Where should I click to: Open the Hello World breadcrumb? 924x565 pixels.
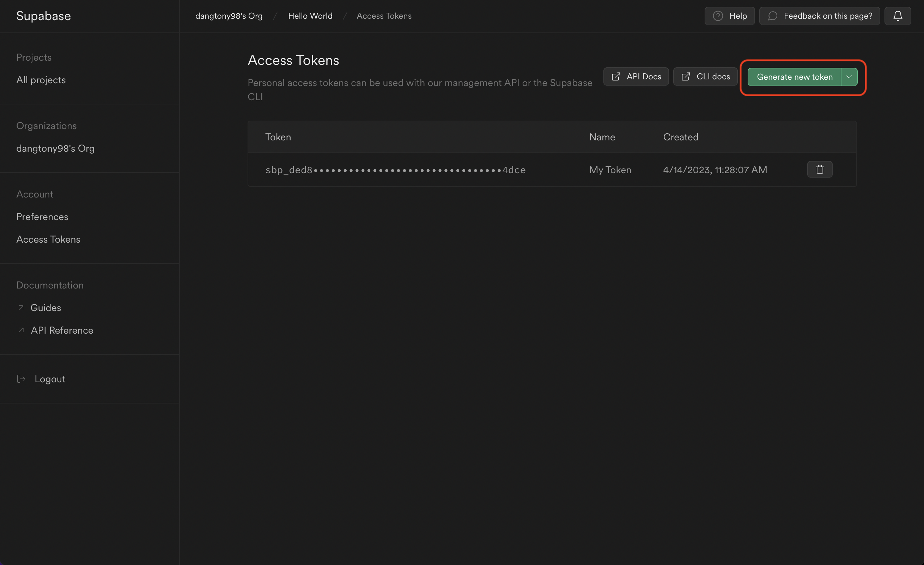click(310, 16)
